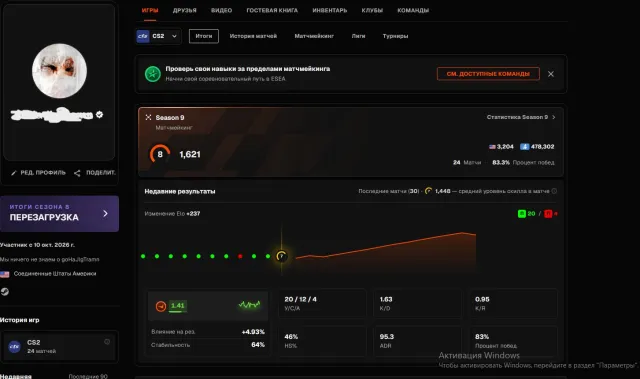This screenshot has width=640, height=379.
Task: Click the red lost match dot
Action: [x=240, y=256]
